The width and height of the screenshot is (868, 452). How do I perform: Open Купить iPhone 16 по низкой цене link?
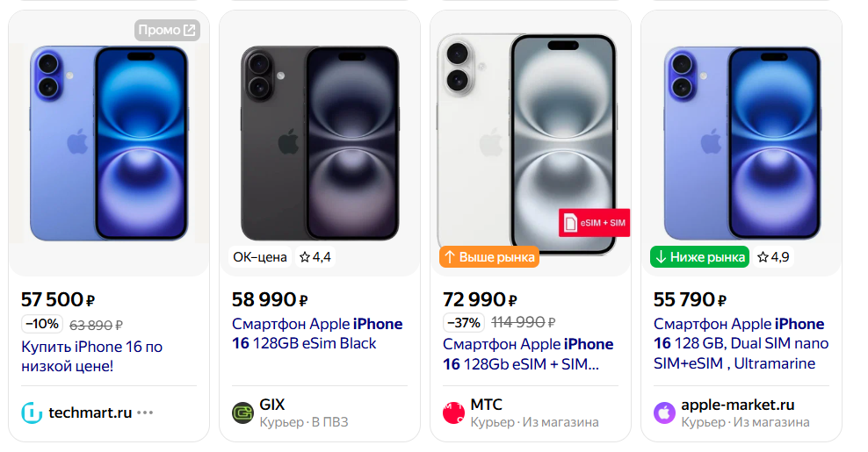coord(91,355)
